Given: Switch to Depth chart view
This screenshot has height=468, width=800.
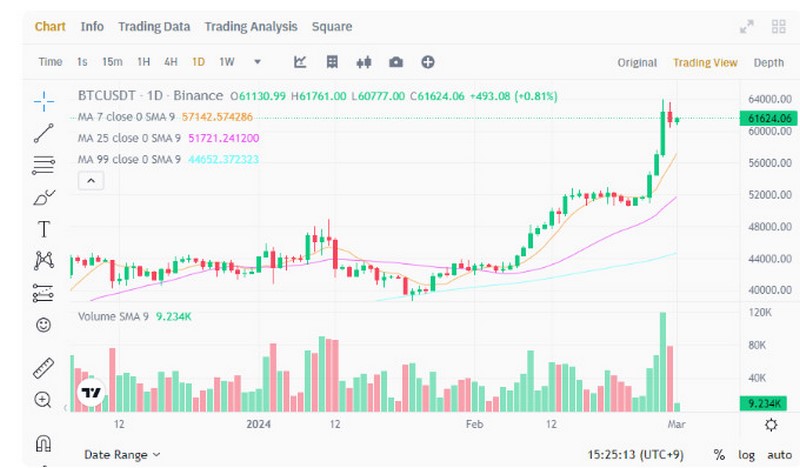Looking at the screenshot, I should (768, 63).
